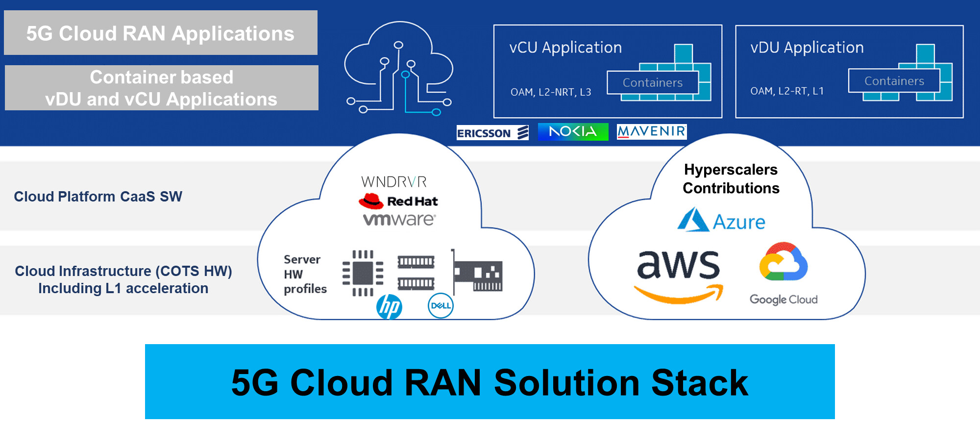Click the Azure logo

[721, 220]
